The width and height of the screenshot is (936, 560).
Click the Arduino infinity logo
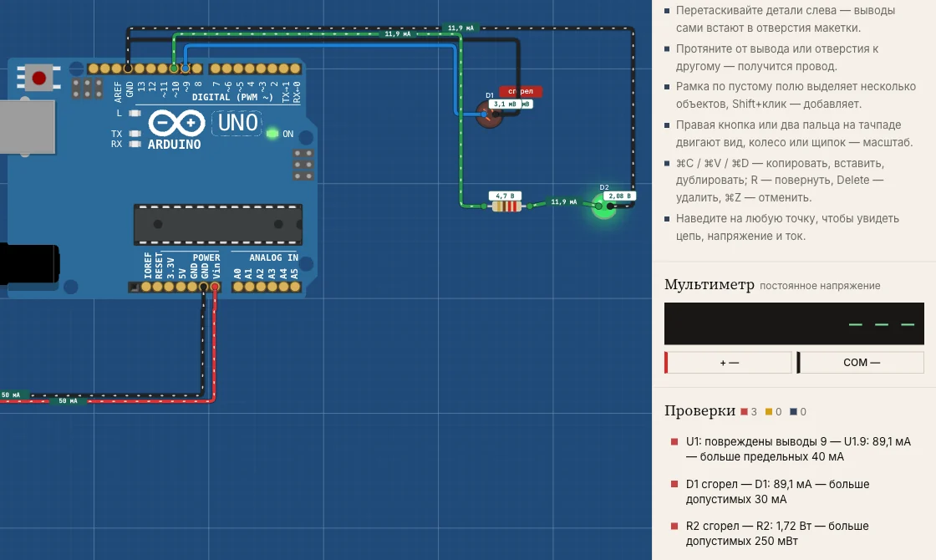[176, 124]
